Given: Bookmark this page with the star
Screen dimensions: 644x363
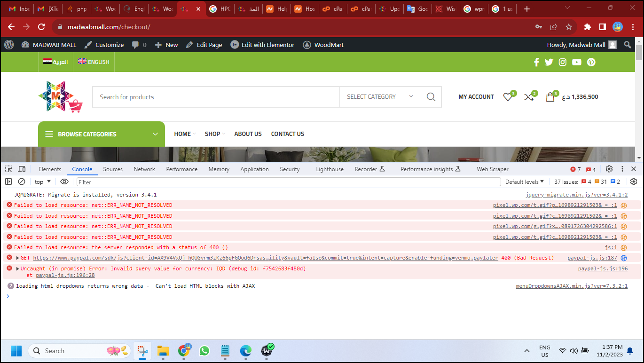Looking at the screenshot, I should coord(569,27).
